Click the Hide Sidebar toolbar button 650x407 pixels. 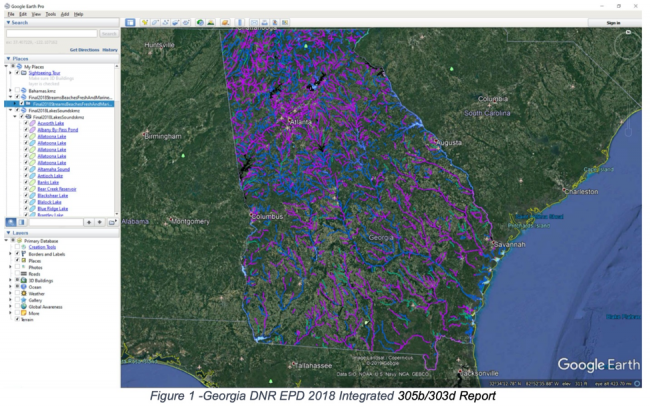(129, 22)
